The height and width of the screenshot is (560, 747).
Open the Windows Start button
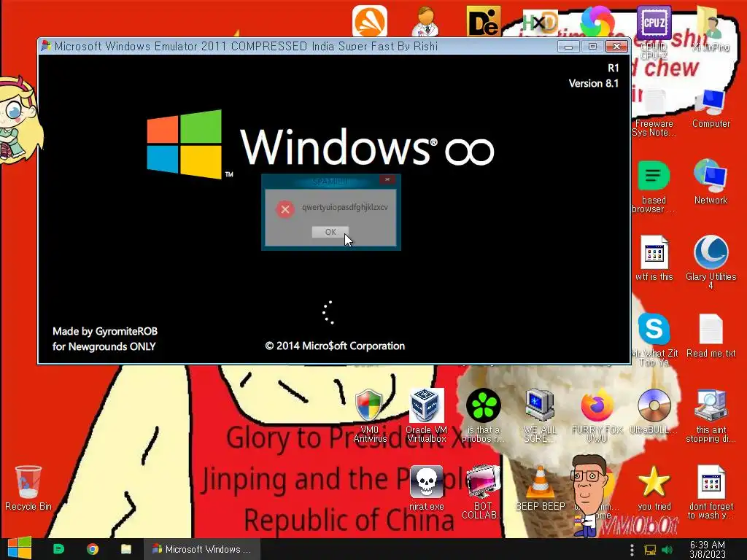(19, 548)
